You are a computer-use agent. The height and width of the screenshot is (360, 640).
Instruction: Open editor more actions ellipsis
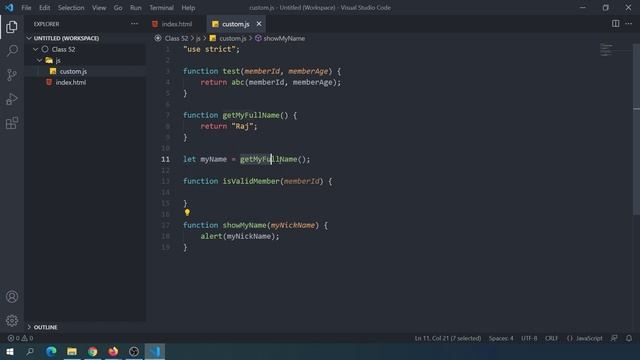(629, 24)
